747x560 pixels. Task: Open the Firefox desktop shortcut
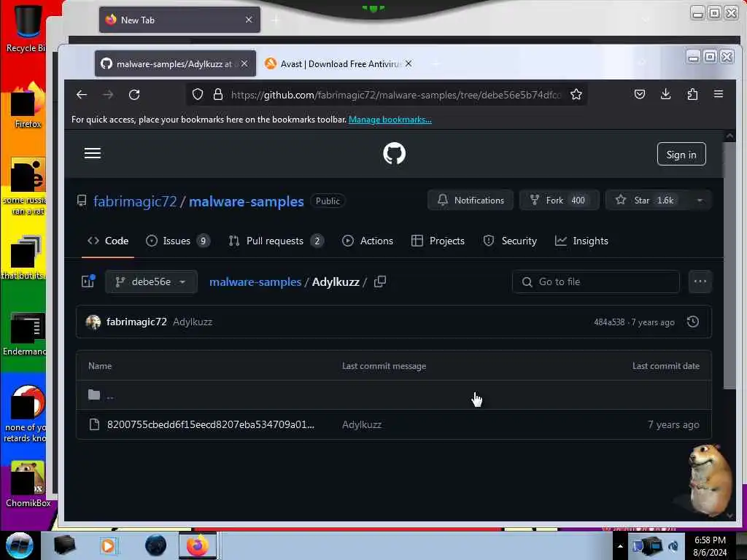pyautogui.click(x=28, y=105)
